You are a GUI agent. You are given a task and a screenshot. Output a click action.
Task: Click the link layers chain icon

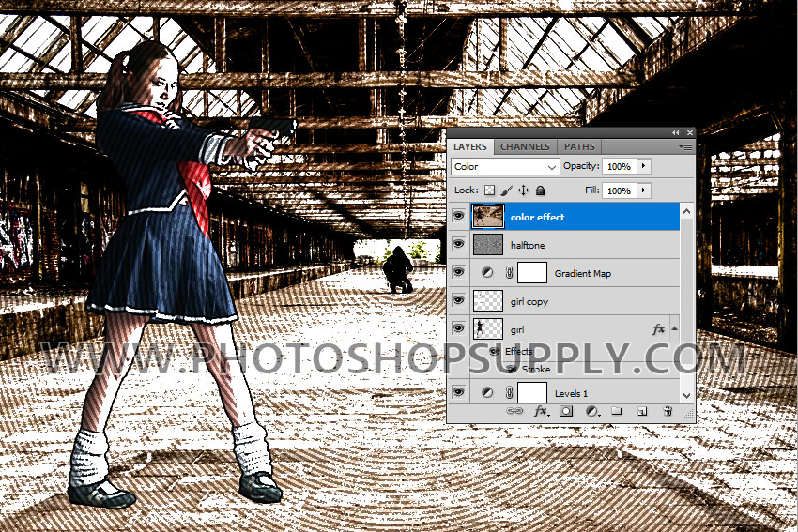514,411
